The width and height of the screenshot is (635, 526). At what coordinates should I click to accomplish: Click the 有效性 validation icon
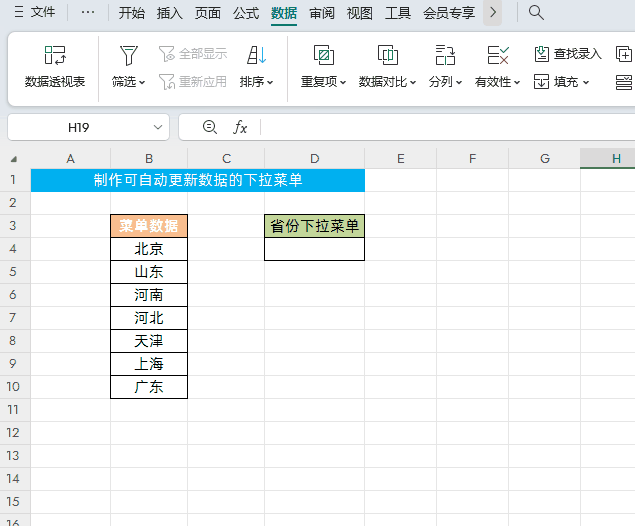498,55
